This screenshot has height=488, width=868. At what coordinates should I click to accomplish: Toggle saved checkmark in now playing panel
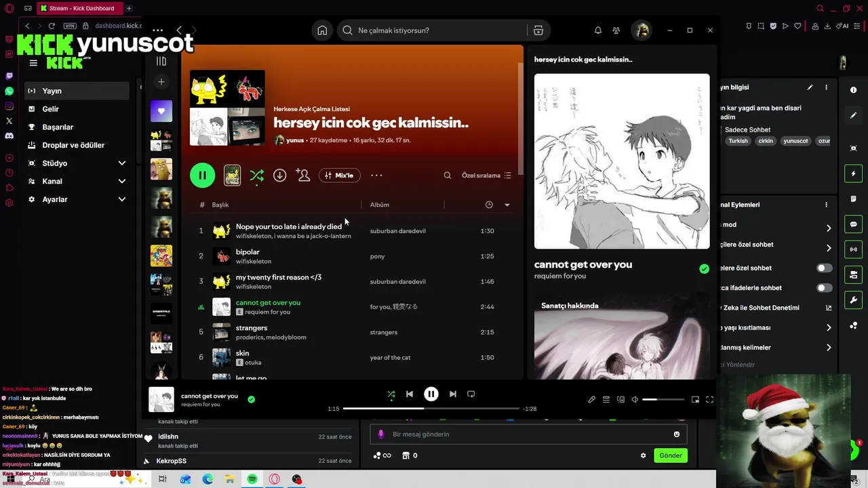(704, 269)
